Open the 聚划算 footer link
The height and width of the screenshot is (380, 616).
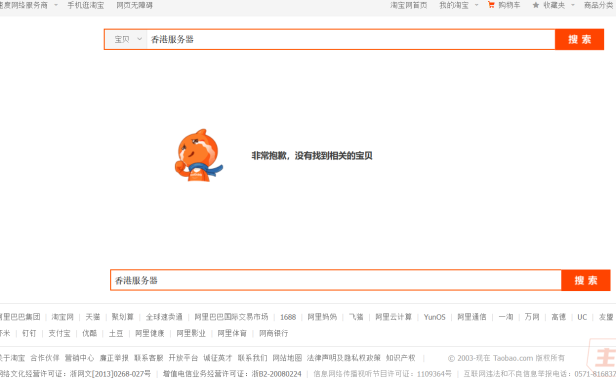(x=123, y=317)
